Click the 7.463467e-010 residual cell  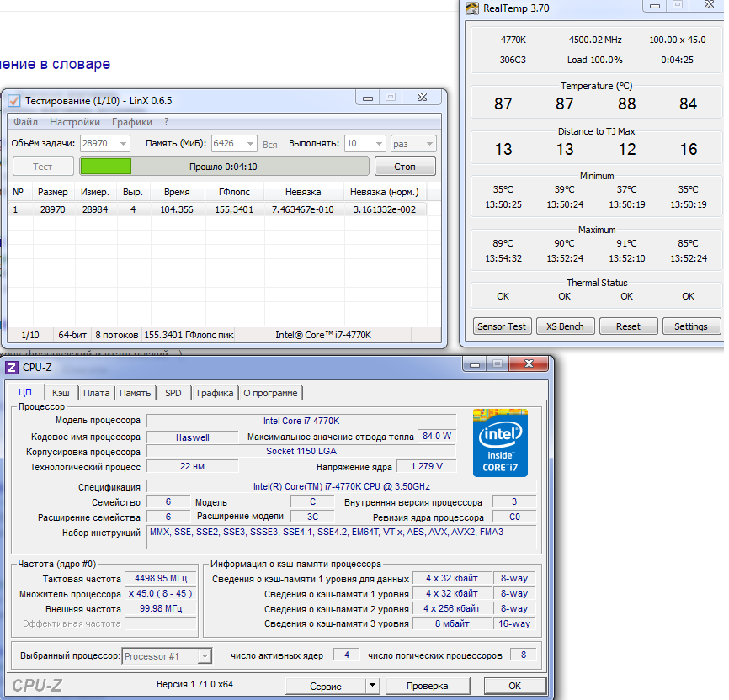click(x=303, y=209)
